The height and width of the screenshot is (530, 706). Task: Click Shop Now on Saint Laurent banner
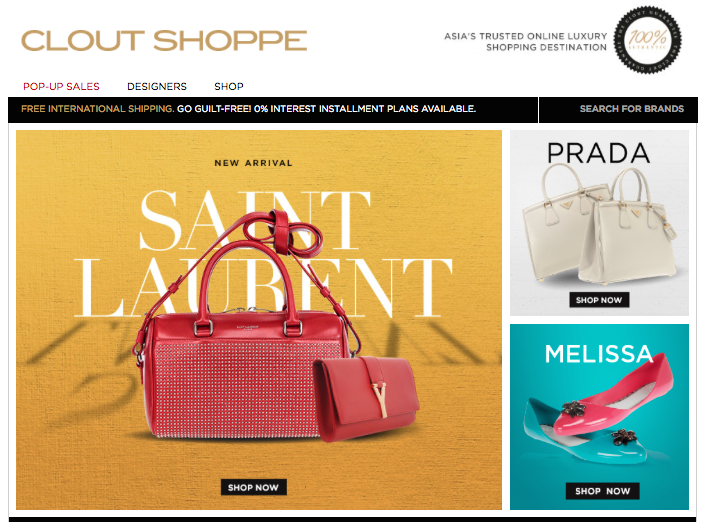point(253,487)
